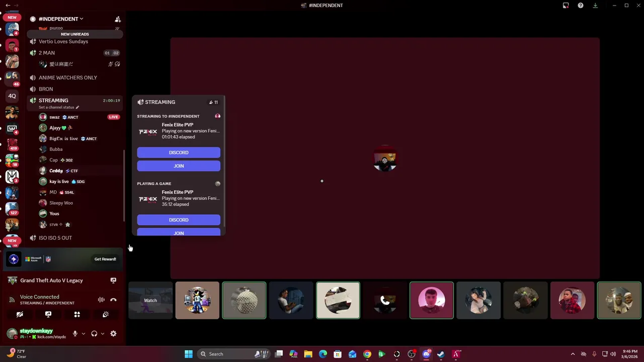Open server icon with 127 badge
Image resolution: width=644 pixels, height=362 pixels.
point(12,208)
